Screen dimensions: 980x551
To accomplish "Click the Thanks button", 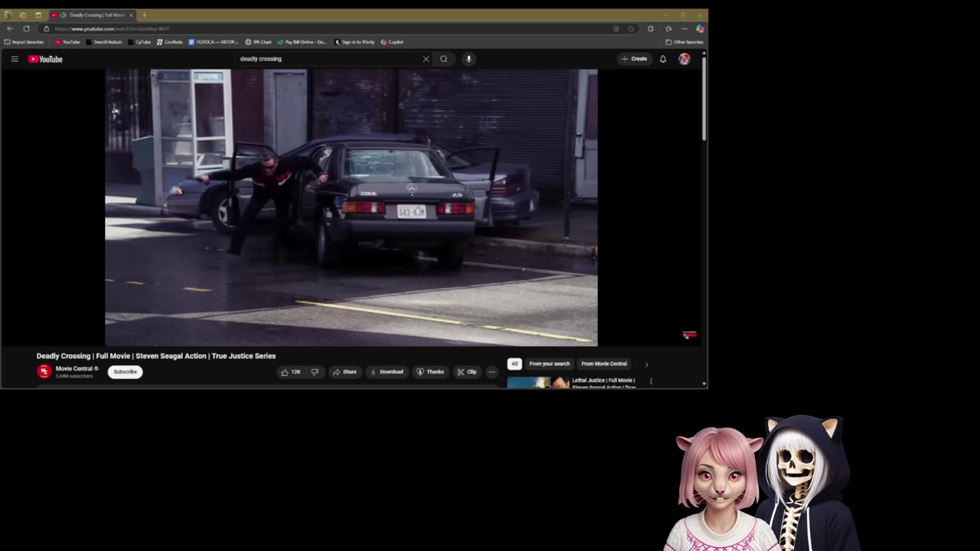I will (x=430, y=372).
